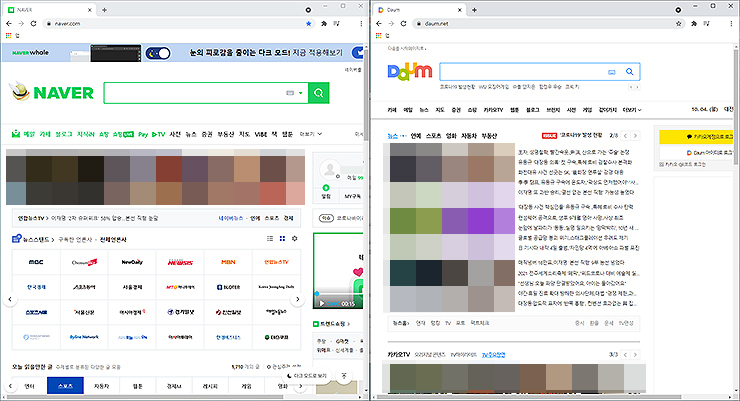
Task: Click the Daum search magnifier icon
Action: (x=630, y=72)
